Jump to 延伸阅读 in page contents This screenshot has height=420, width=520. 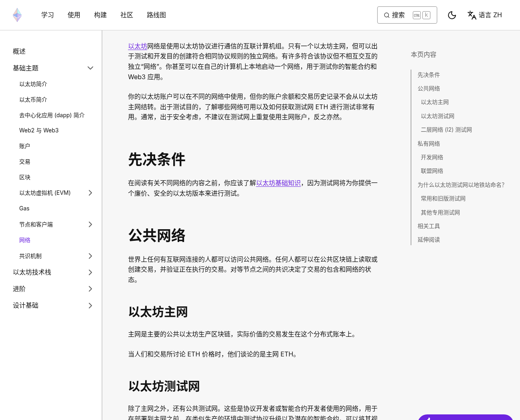tap(429, 240)
